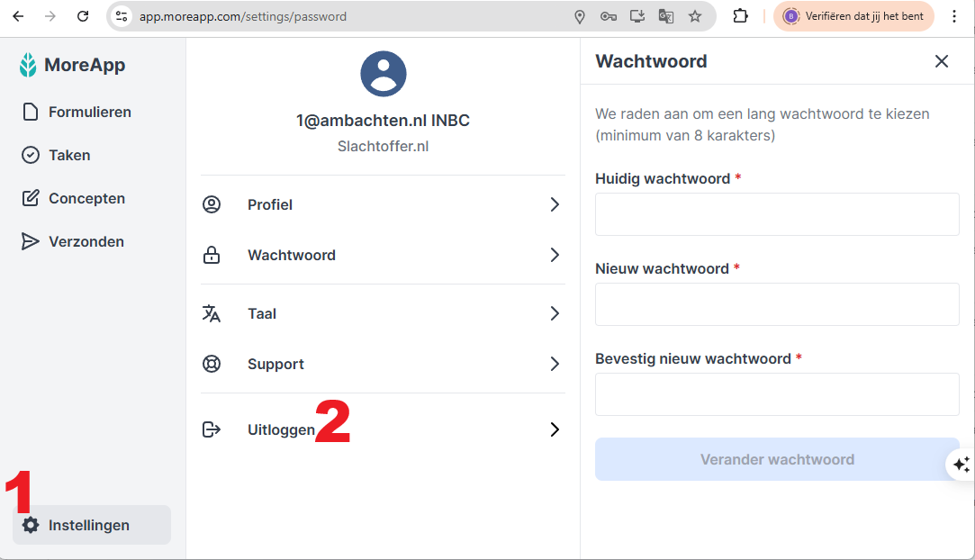The image size is (975, 560).
Task: Click the user profile avatar
Action: [383, 74]
